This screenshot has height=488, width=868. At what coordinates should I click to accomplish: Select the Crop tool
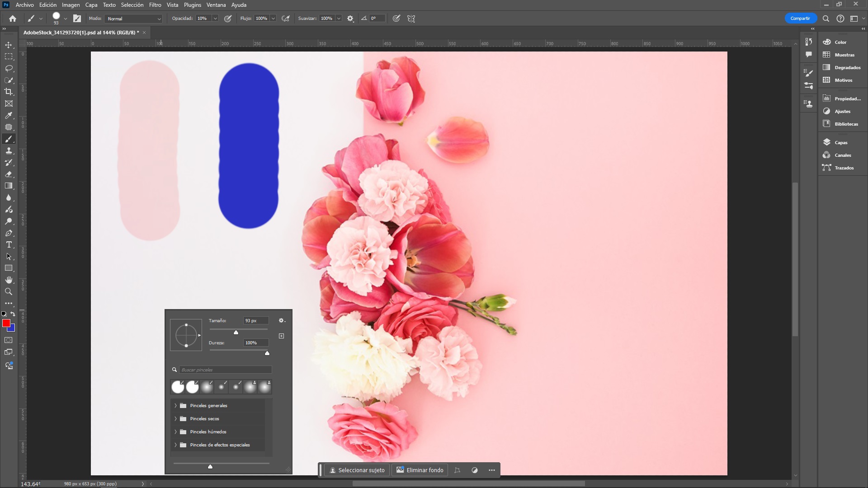pos(9,92)
